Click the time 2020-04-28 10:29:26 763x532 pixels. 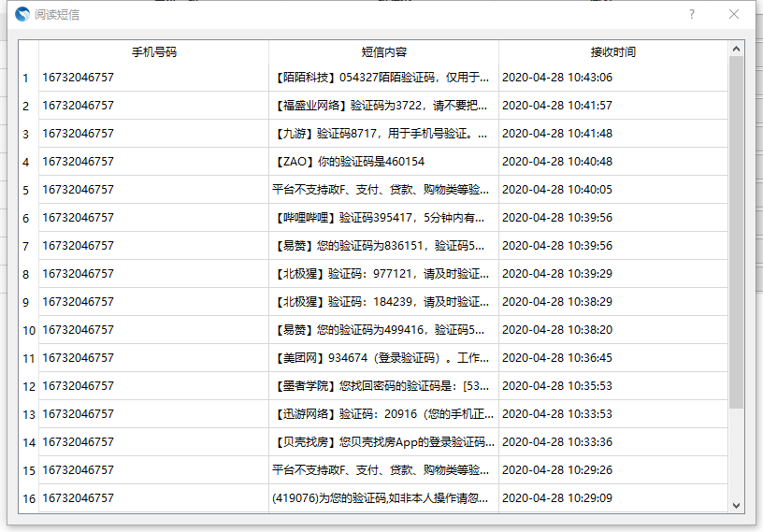click(557, 470)
